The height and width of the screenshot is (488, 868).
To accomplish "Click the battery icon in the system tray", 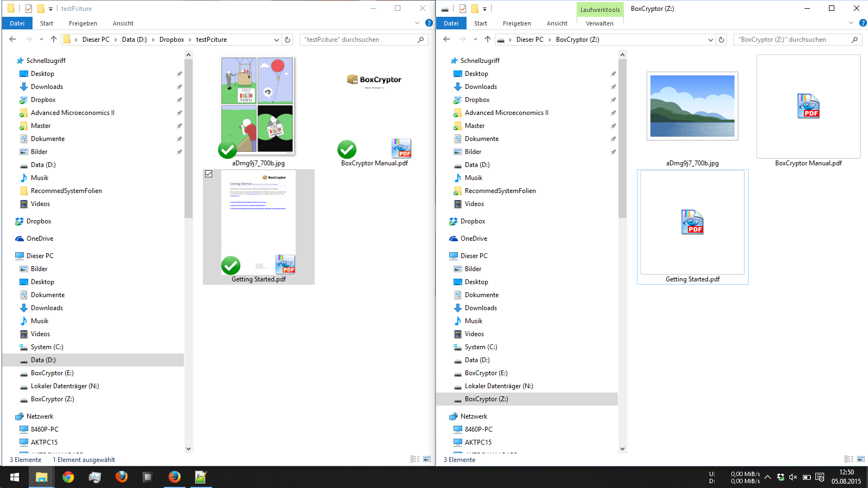I will pyautogui.click(x=807, y=477).
